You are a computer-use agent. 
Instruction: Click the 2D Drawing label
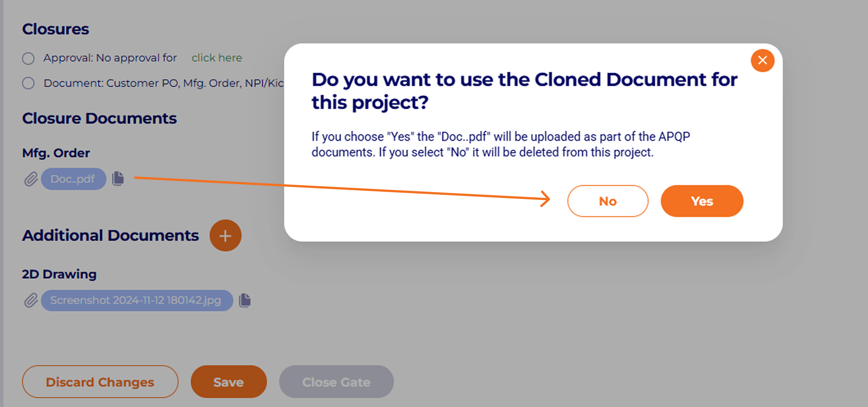click(x=59, y=274)
